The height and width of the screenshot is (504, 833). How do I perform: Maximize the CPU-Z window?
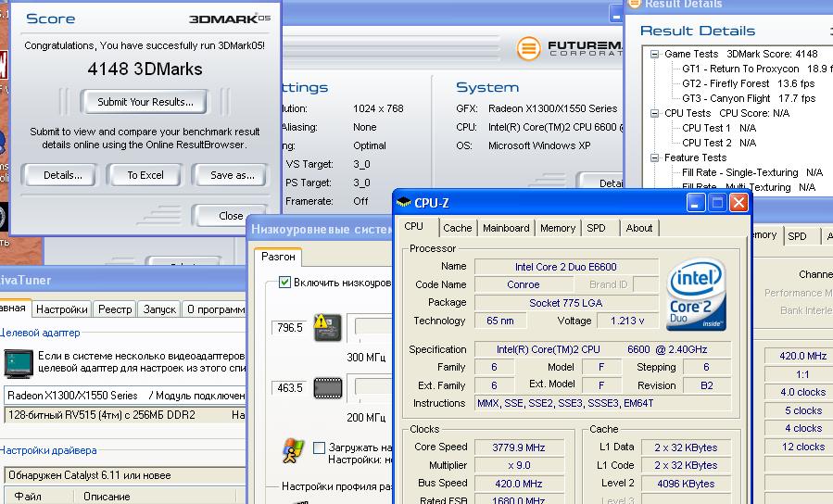pyautogui.click(x=717, y=203)
